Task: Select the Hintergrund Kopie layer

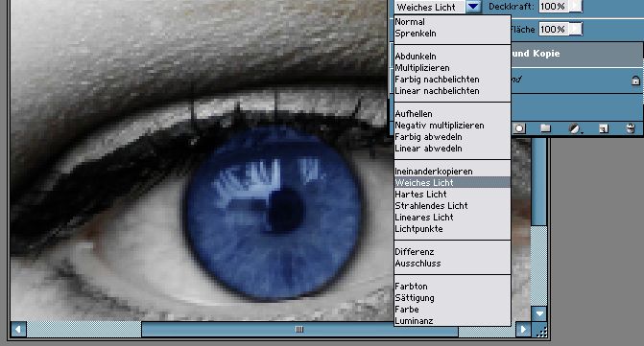Action: [x=577, y=54]
